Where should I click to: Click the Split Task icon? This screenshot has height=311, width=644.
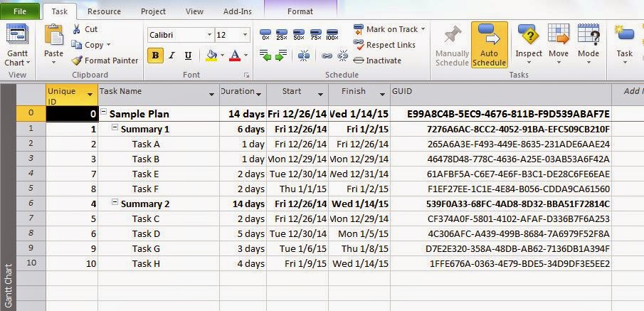click(x=304, y=55)
